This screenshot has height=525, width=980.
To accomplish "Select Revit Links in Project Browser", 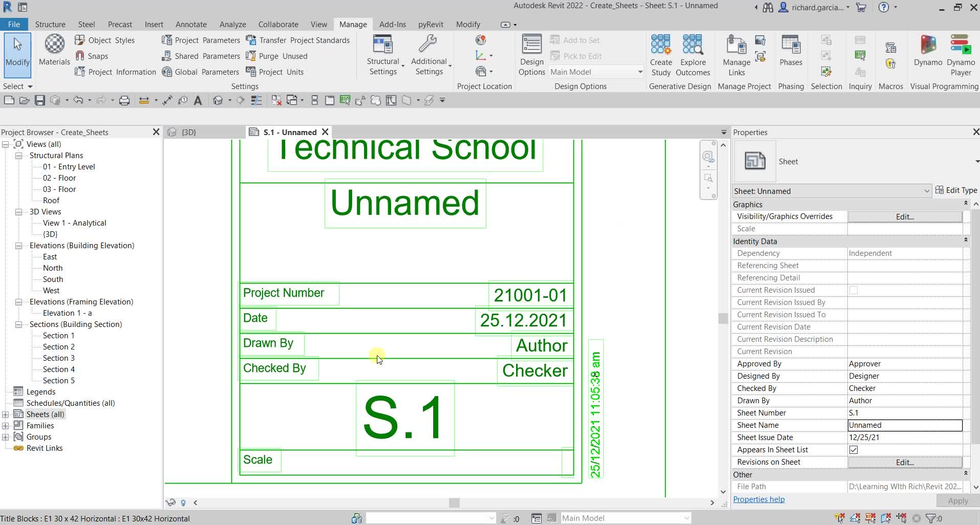I will coord(45,448).
